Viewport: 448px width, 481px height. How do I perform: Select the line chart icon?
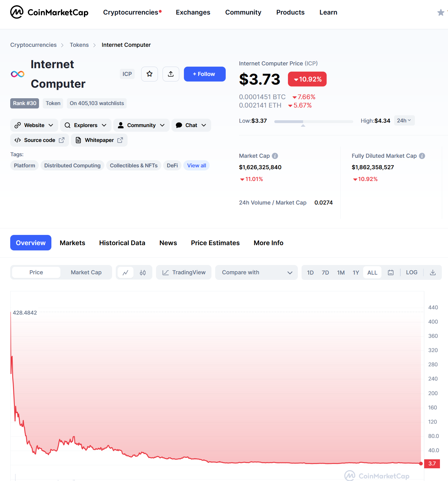[125, 272]
